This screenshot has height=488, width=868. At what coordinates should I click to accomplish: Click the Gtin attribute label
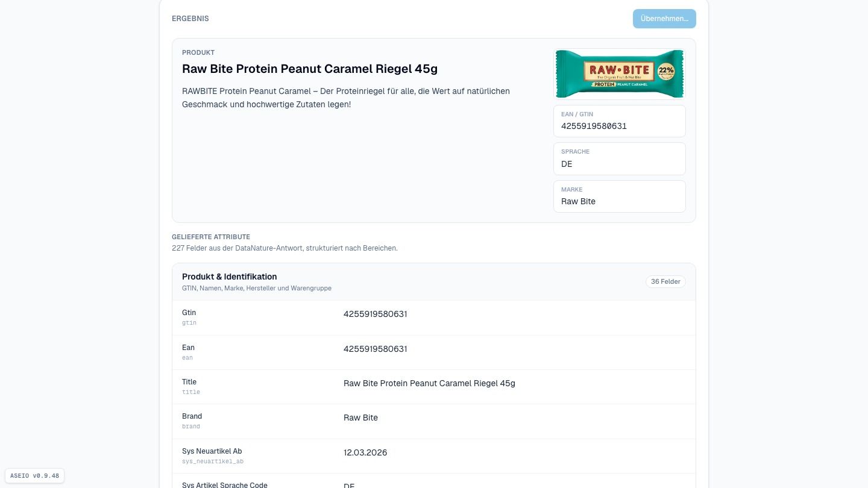pos(189,313)
